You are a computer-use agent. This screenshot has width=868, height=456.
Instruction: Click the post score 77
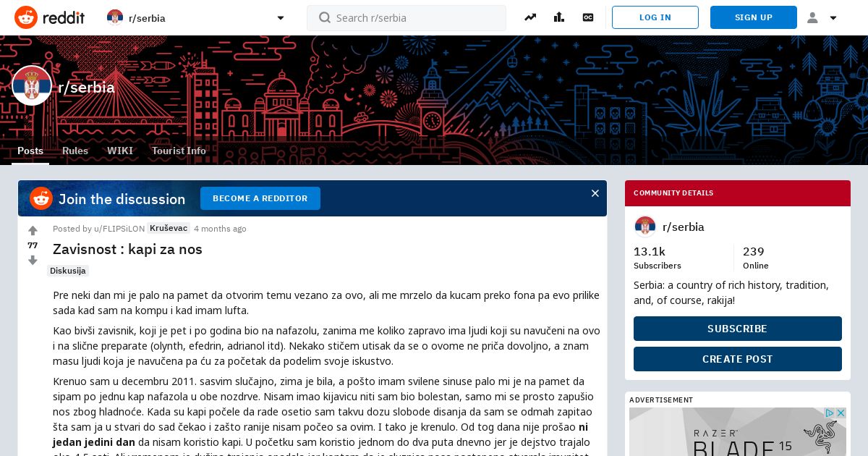tap(33, 245)
